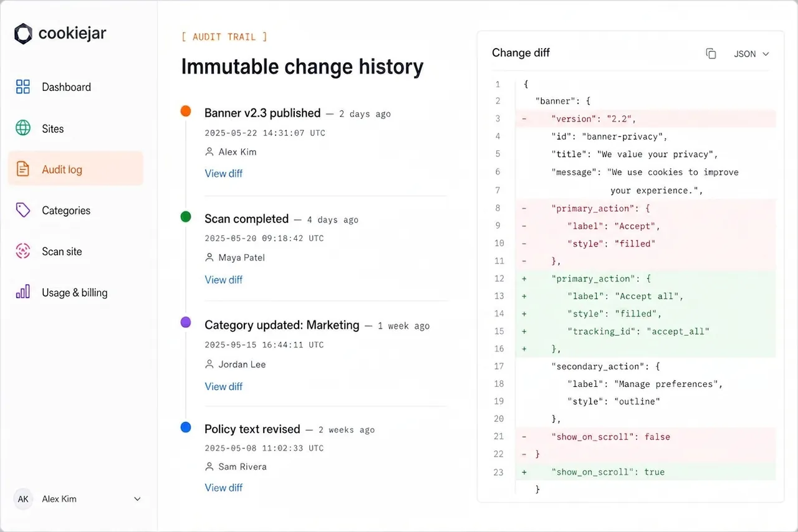Go to the Sites section
The width and height of the screenshot is (798, 532).
coord(75,129)
